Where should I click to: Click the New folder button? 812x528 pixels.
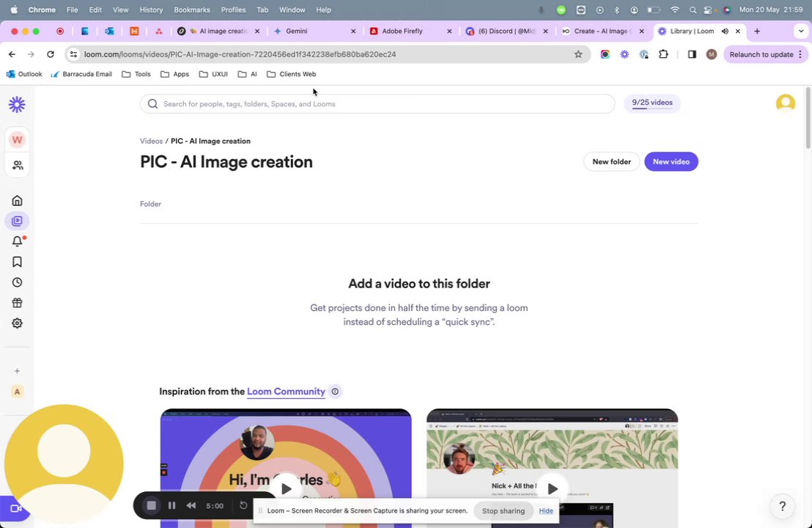coord(611,161)
